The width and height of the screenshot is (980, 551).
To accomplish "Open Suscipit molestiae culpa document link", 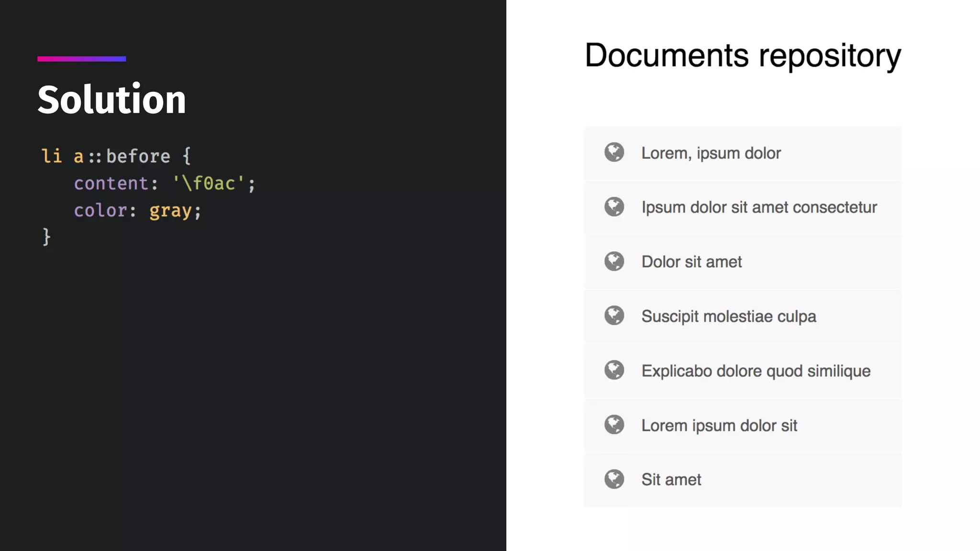I will (728, 317).
